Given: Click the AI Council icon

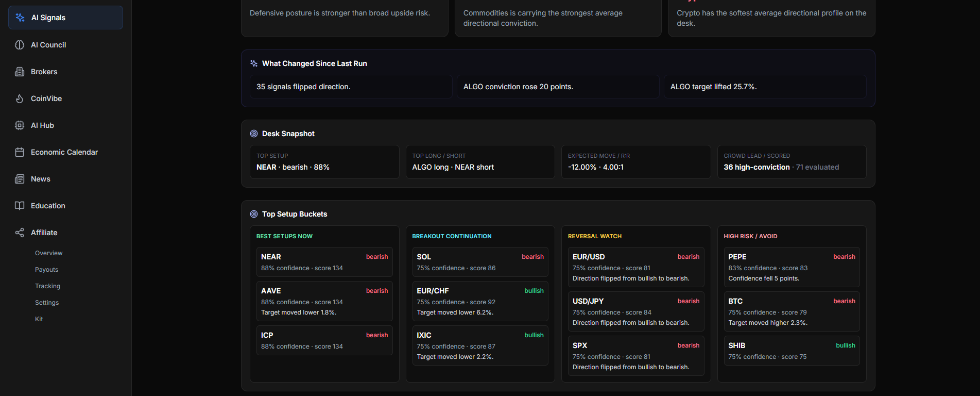Looking at the screenshot, I should tap(20, 45).
